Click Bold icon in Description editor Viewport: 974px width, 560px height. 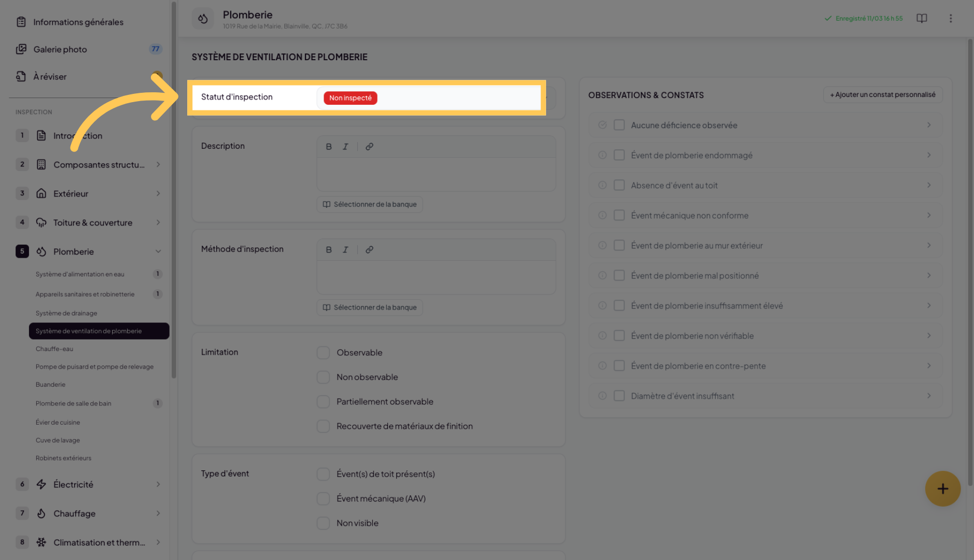click(x=329, y=147)
